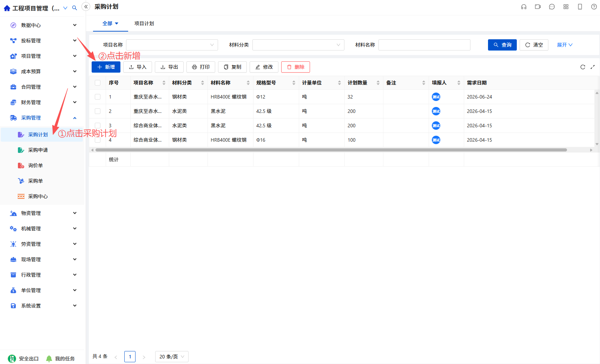Click the mobile device icon
This screenshot has height=364, width=600.
pyautogui.click(x=580, y=7)
